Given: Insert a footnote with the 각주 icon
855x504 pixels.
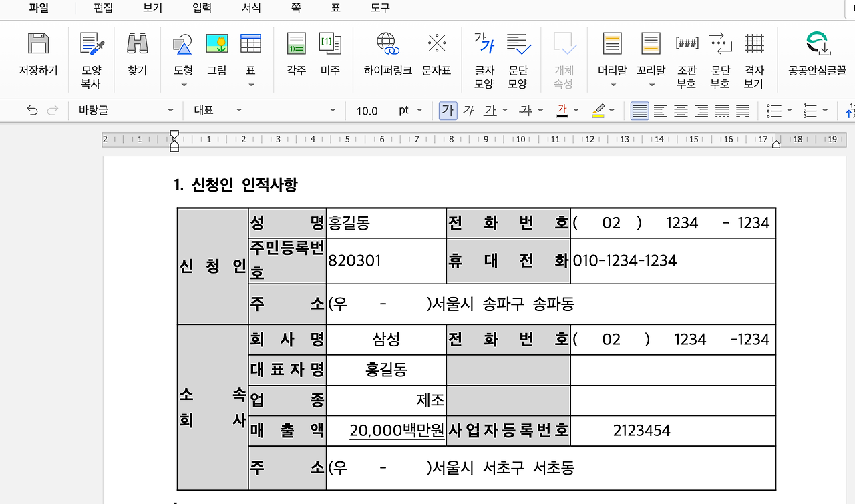Looking at the screenshot, I should tap(296, 44).
